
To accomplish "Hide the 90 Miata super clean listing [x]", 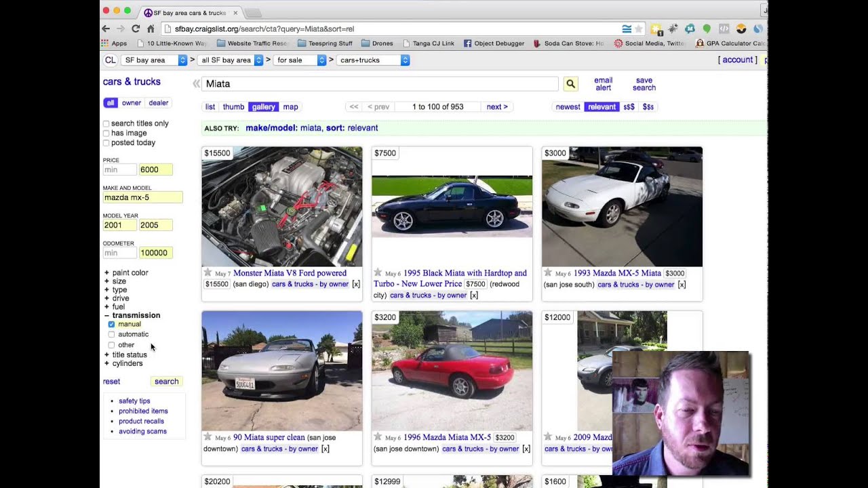I will (325, 449).
